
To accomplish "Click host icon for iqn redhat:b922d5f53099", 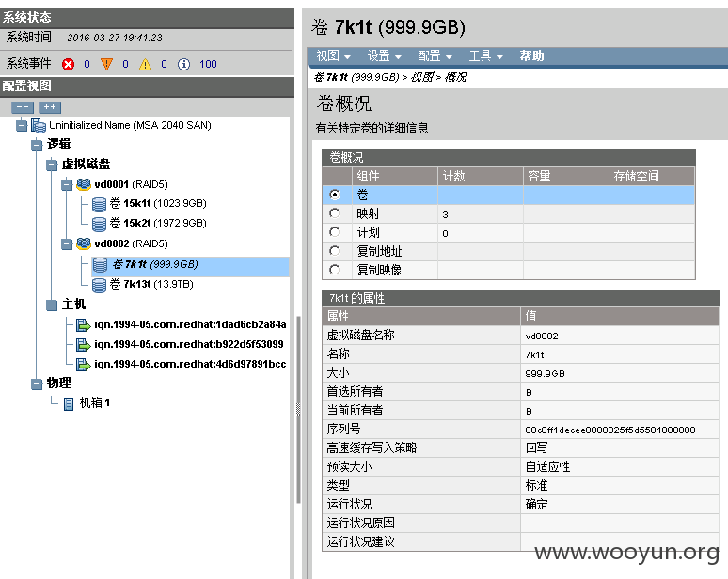I will point(83,345).
